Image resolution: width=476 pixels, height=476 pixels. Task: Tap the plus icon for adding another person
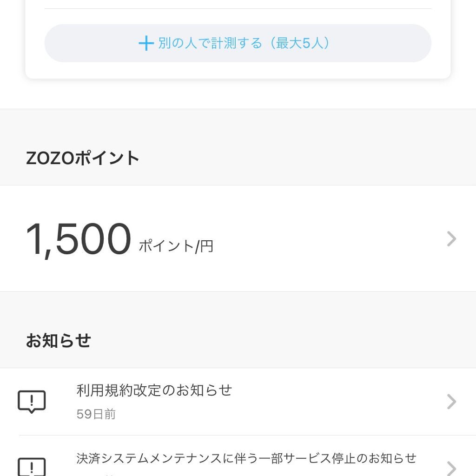point(146,43)
